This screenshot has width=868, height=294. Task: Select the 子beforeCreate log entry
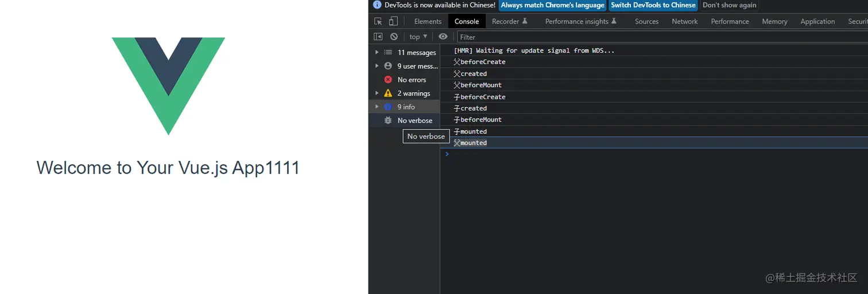point(654,97)
